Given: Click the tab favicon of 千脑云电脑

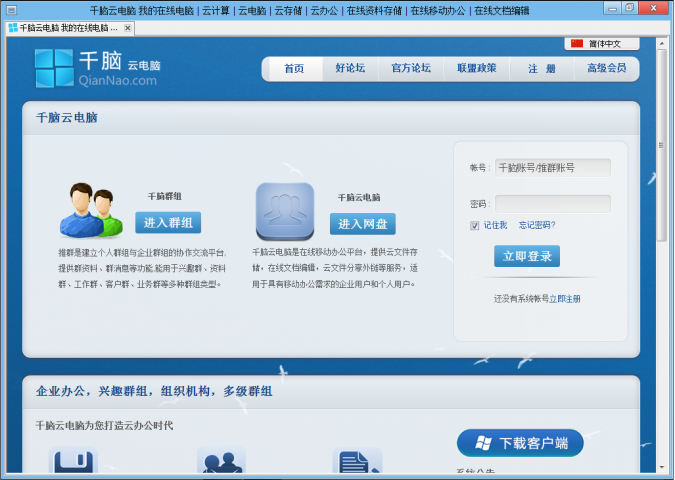Looking at the screenshot, I should (x=13, y=28).
